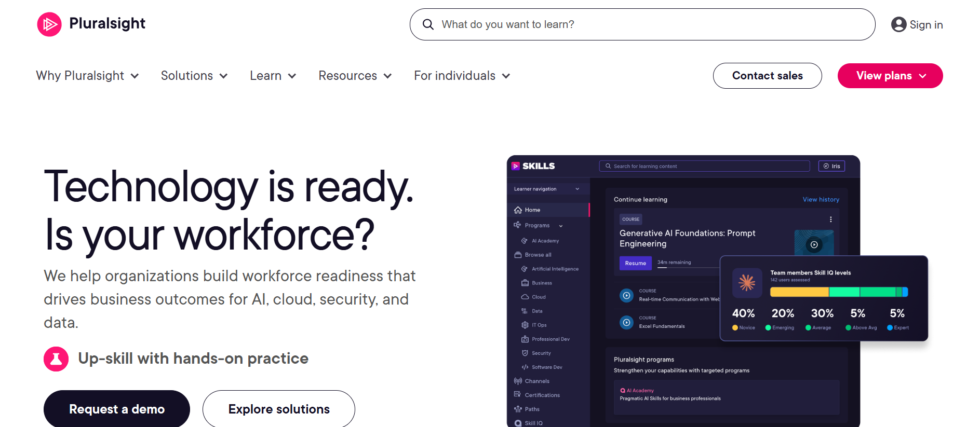The height and width of the screenshot is (427, 980).
Task: Click the Home house icon in sidebar
Action: click(518, 210)
